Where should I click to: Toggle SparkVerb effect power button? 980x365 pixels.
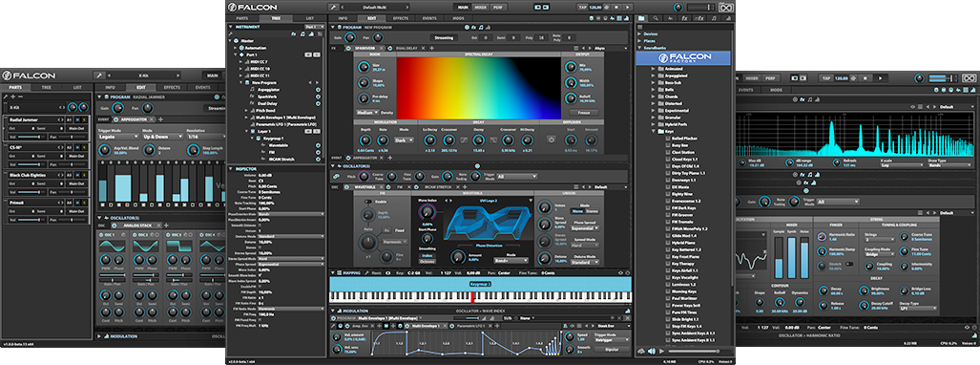click(x=349, y=48)
